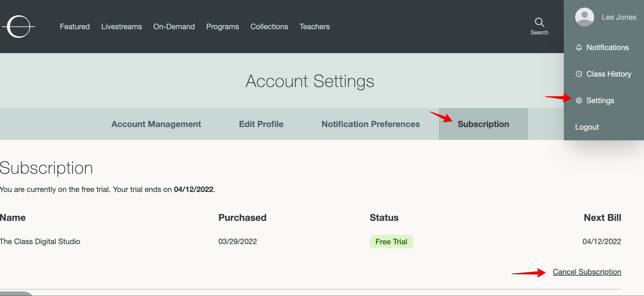Viewport: 644px width, 296px height.
Task: Click the Lee Jones avatar icon
Action: point(584,17)
